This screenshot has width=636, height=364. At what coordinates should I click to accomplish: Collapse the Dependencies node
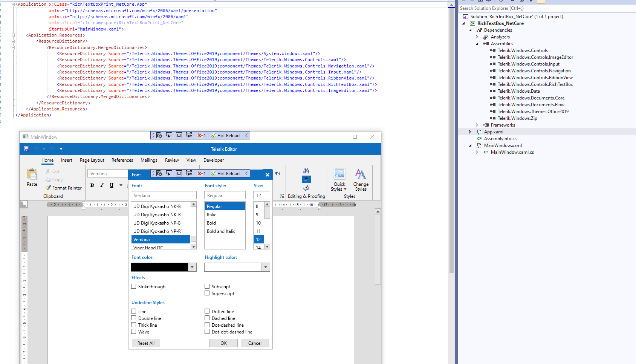click(x=470, y=30)
